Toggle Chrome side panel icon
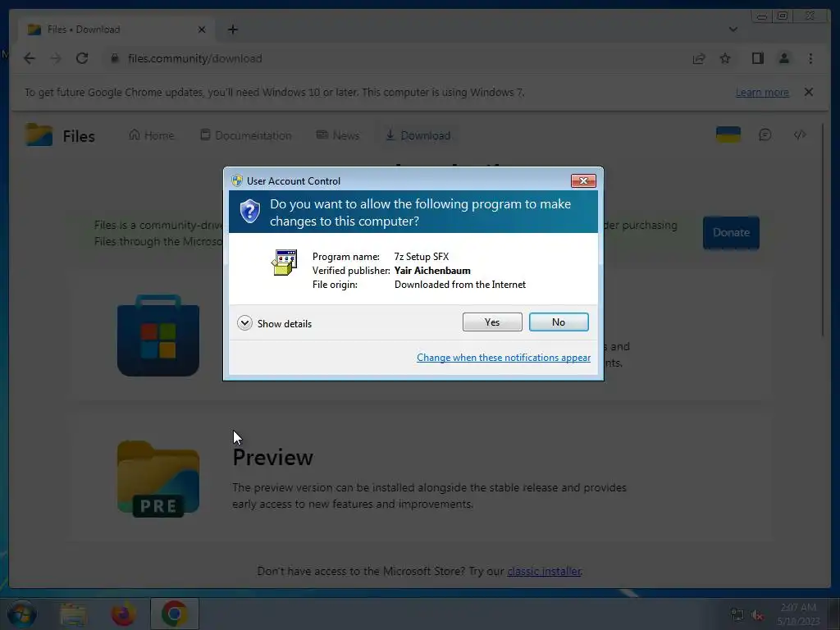Viewport: 840px width, 630px height. [757, 58]
